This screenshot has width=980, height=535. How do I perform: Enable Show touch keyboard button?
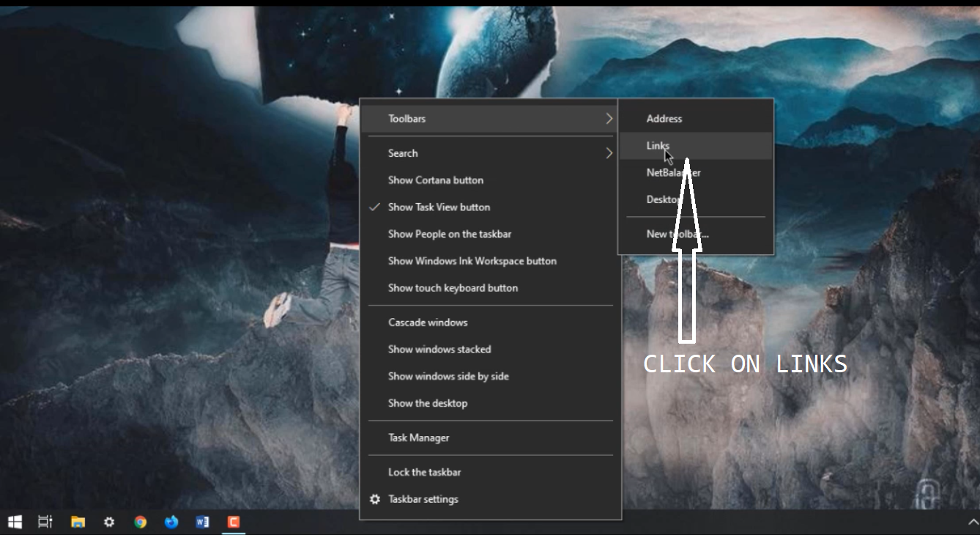tap(490, 288)
